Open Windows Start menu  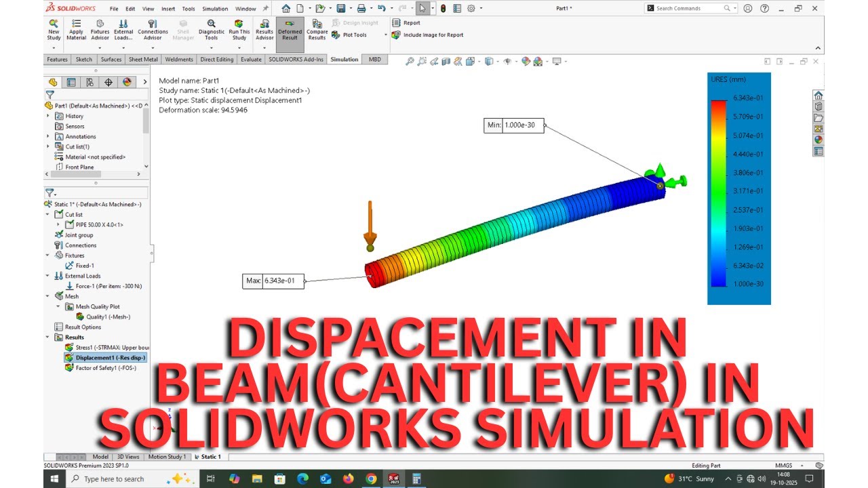[54, 479]
